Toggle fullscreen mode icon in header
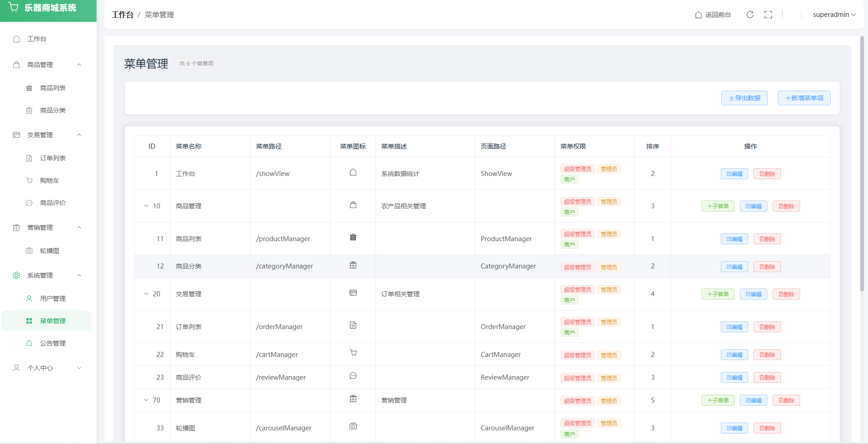This screenshot has height=444, width=868. click(768, 15)
